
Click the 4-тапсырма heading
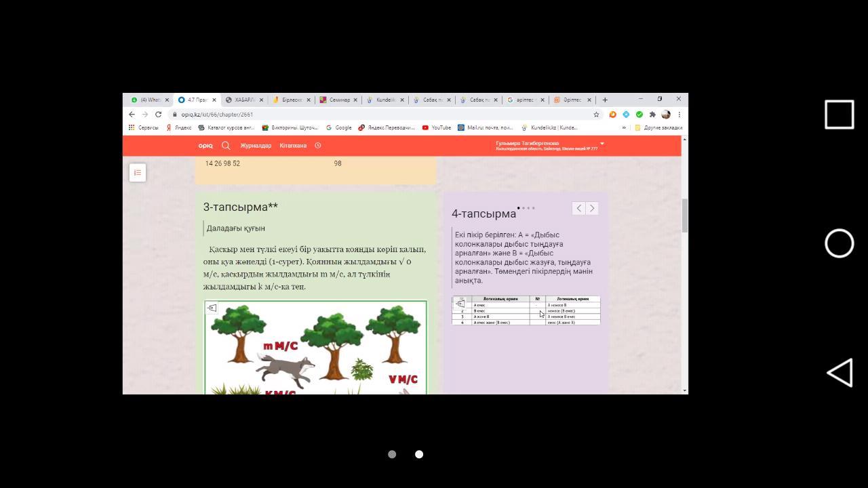pos(484,214)
